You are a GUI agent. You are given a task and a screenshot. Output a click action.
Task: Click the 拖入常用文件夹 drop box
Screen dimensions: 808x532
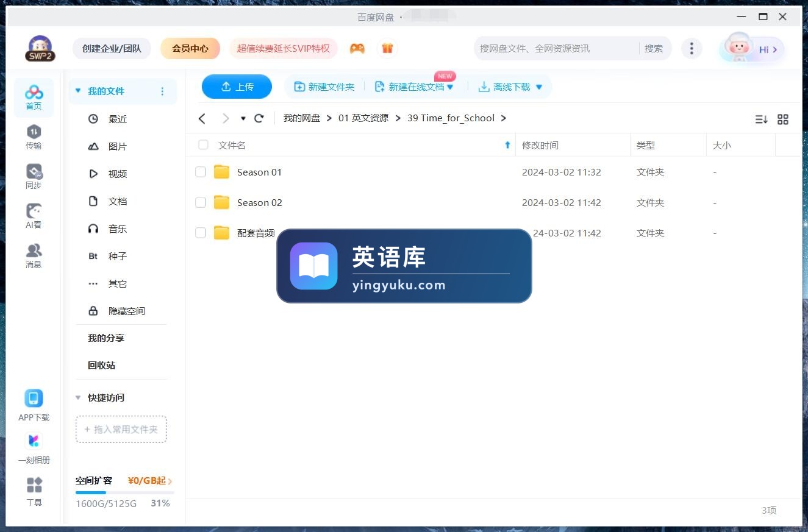pyautogui.click(x=121, y=429)
